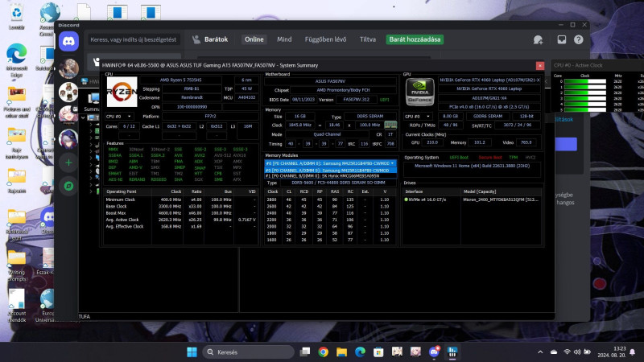This screenshot has height=362, width=644.
Task: Click the Quad-Channel memory mode field
Action: click(328, 134)
